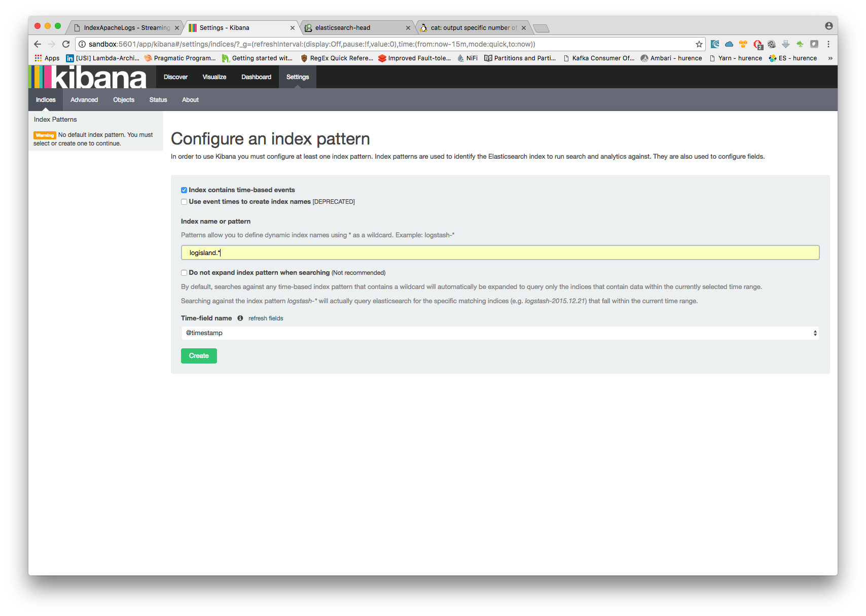Open Chrome's three-dot menu
The height and width of the screenshot is (616, 866).
pyautogui.click(x=829, y=44)
